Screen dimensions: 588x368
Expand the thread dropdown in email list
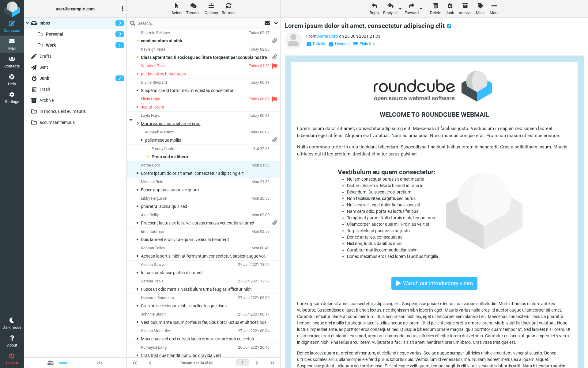[x=131, y=120]
